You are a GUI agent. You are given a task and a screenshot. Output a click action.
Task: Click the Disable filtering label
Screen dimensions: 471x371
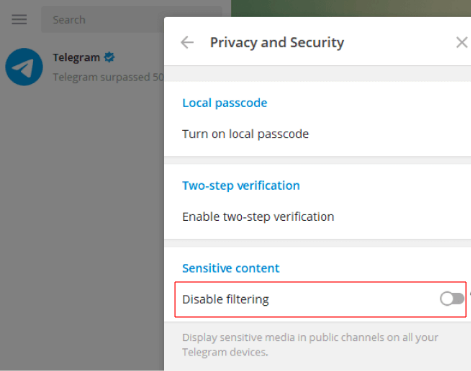pyautogui.click(x=225, y=299)
